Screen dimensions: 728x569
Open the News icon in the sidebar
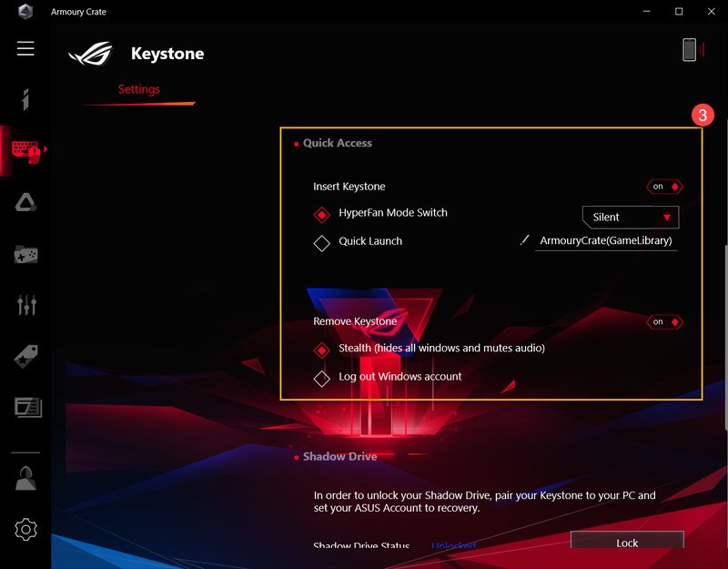click(28, 407)
